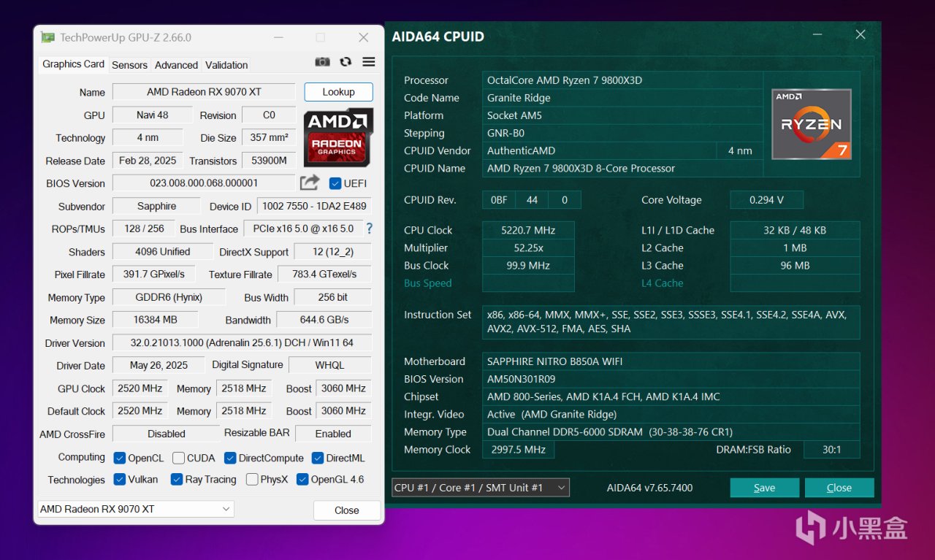Click the Core Voltage value 0.294 V
This screenshot has height=560, width=935.
pos(766,200)
